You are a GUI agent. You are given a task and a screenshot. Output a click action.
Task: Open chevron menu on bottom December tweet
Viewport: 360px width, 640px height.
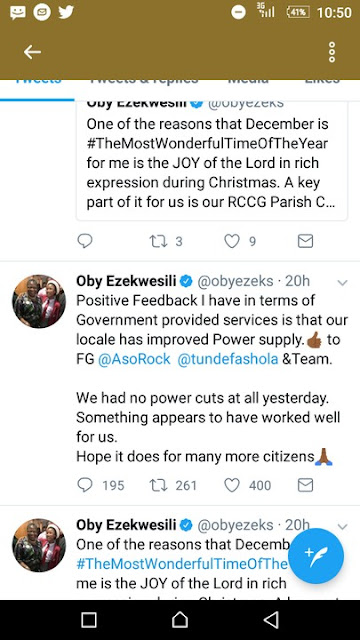pos(342,527)
